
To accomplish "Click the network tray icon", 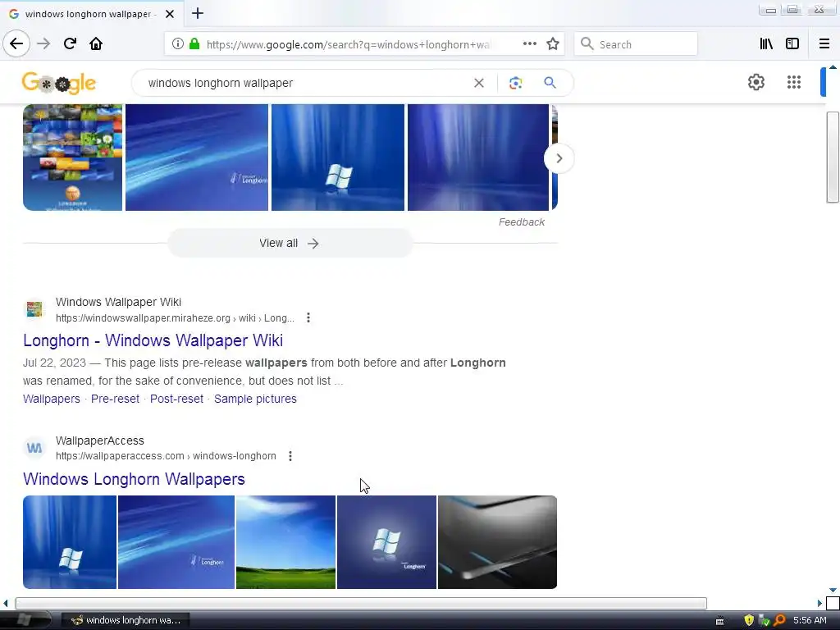I will click(764, 620).
